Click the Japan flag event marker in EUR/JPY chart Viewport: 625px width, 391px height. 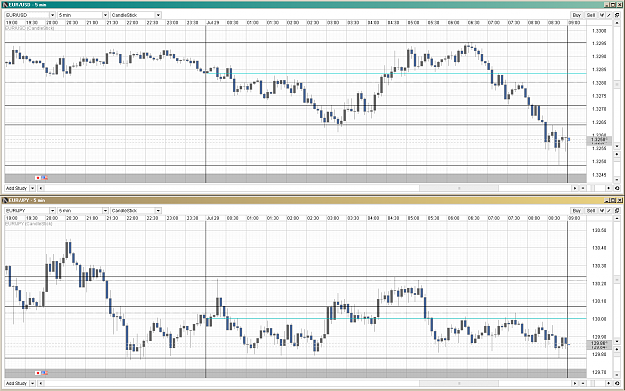pyautogui.click(x=38, y=373)
